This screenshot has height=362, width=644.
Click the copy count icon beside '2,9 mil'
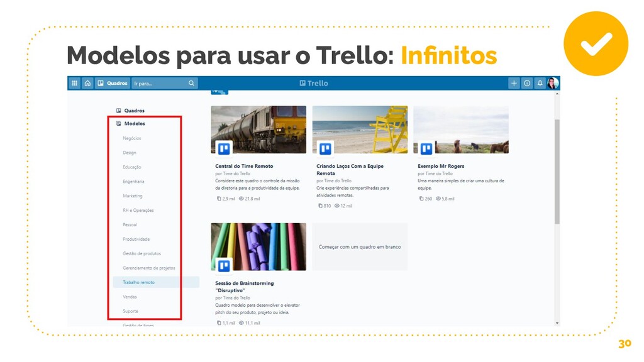219,199
